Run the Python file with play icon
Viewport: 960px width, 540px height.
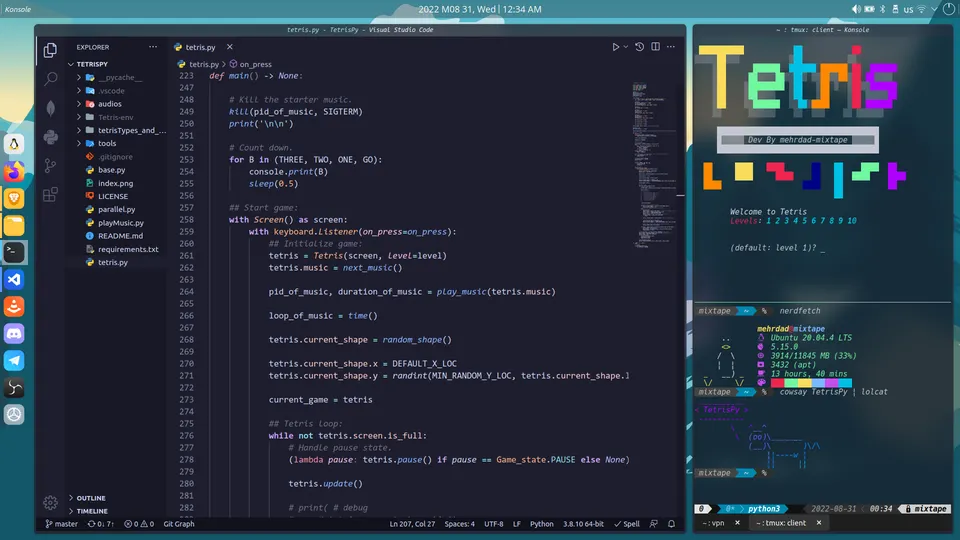[x=615, y=47]
